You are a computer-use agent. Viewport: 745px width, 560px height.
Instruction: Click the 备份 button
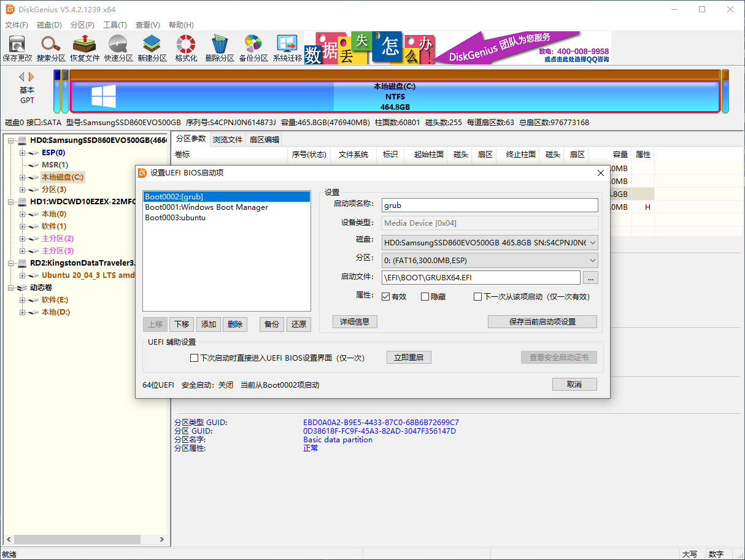[x=272, y=324]
